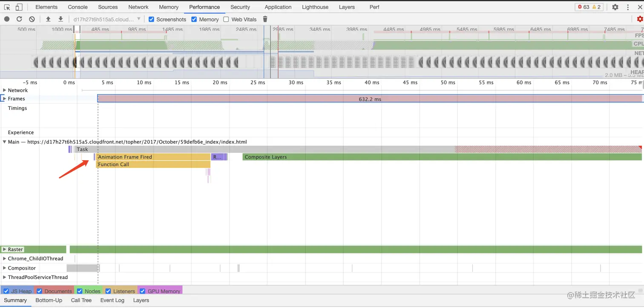Image resolution: width=644 pixels, height=308 pixels.
Task: Select the Function Call event
Action: 153,164
